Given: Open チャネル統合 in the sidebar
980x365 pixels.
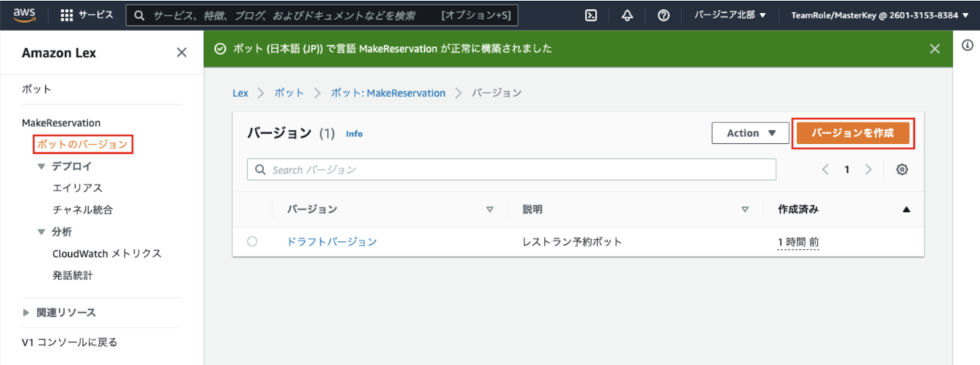Looking at the screenshot, I should pyautogui.click(x=83, y=210).
